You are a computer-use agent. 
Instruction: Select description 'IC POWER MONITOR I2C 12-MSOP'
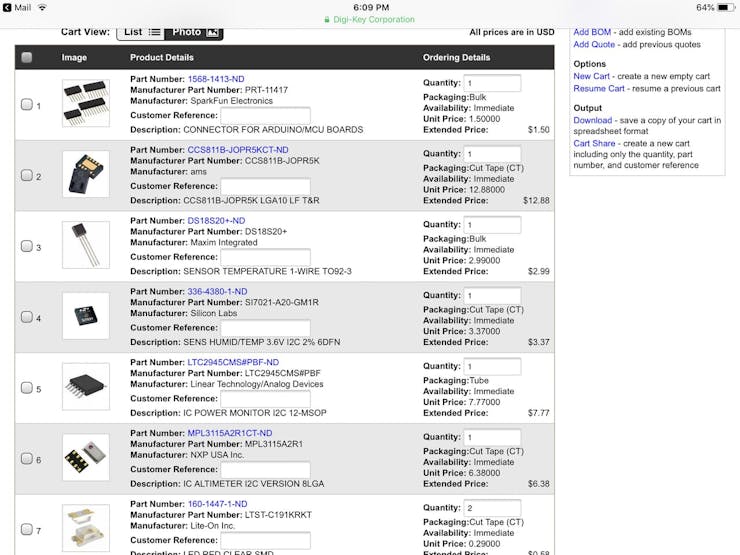pyautogui.click(x=255, y=413)
